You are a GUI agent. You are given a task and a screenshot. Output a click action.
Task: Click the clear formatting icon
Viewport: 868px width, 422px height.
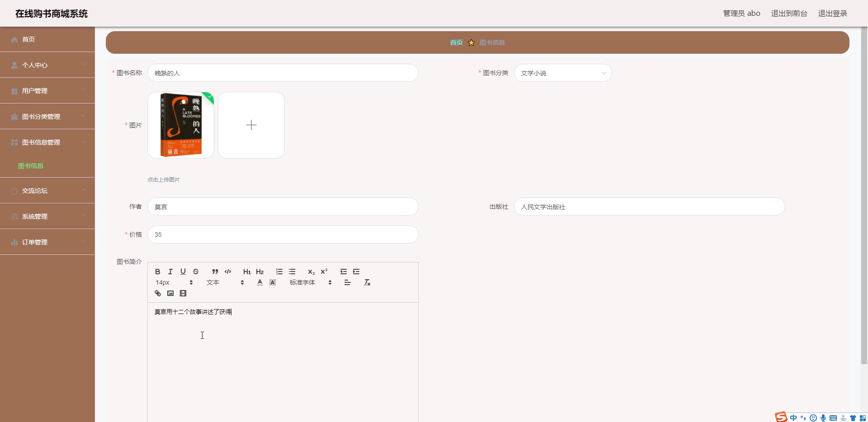[x=367, y=282]
